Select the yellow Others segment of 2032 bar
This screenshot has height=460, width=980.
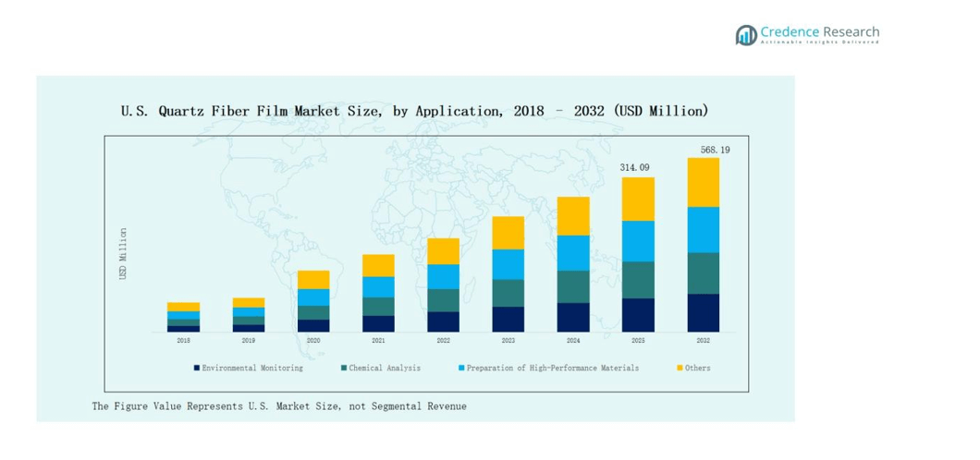coord(703,182)
